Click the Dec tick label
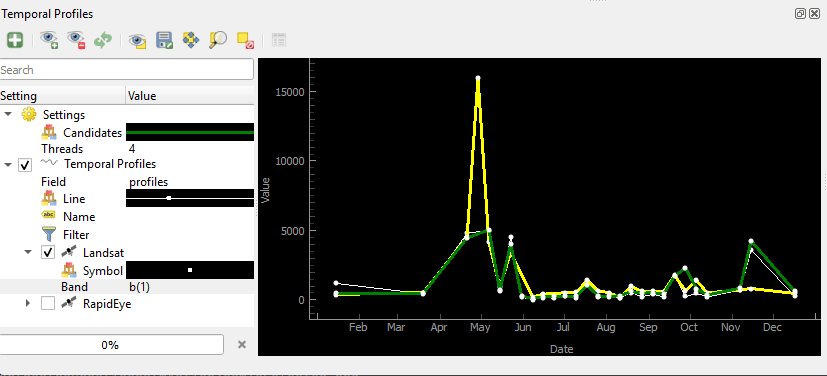Screen dimensions: 827x376 pos(772,327)
